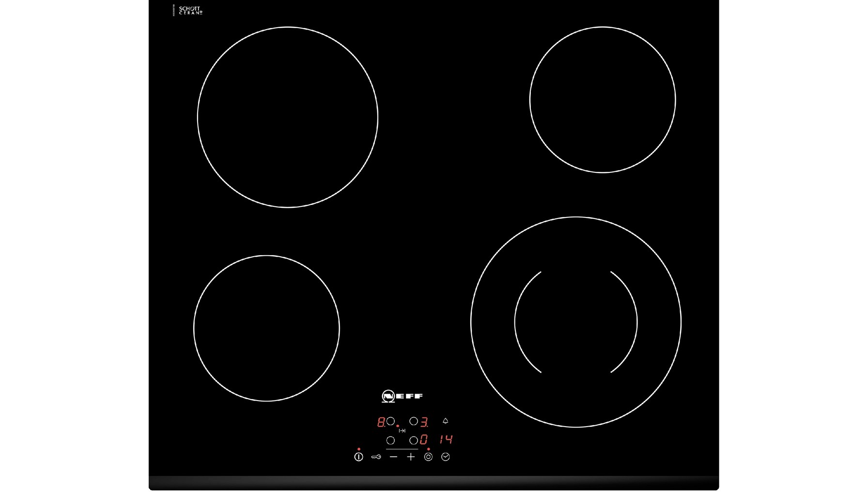This screenshot has height=493, width=868.
Task: Tap the clock timer icon
Action: pyautogui.click(x=446, y=457)
